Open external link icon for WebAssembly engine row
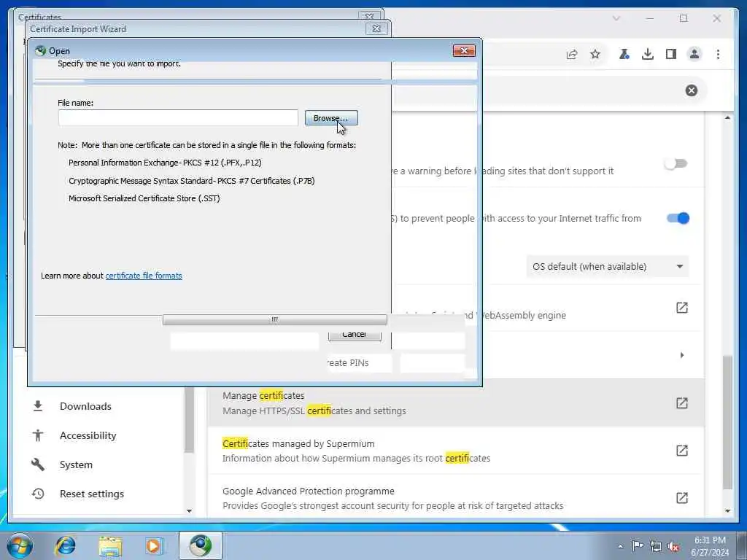The width and height of the screenshot is (747, 560). [682, 308]
